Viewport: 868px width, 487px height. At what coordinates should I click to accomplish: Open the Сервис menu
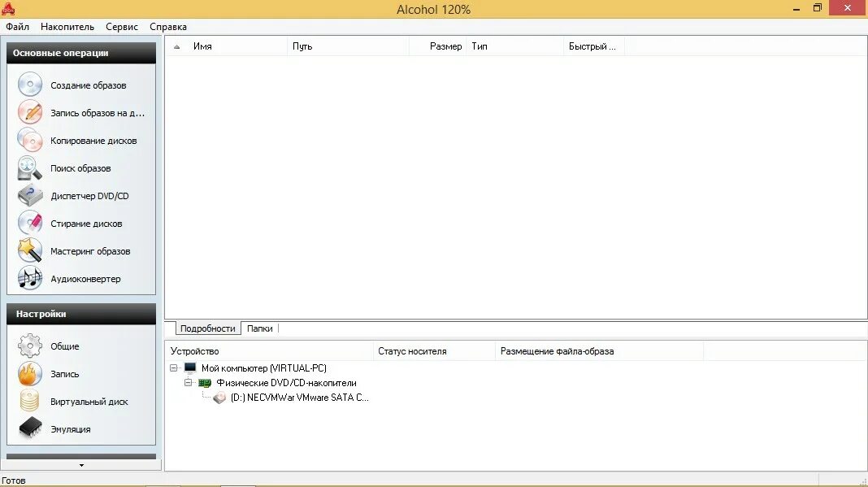122,27
